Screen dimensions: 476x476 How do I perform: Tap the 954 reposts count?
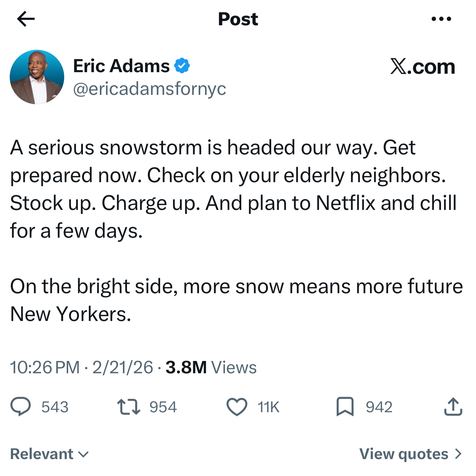[x=163, y=407]
